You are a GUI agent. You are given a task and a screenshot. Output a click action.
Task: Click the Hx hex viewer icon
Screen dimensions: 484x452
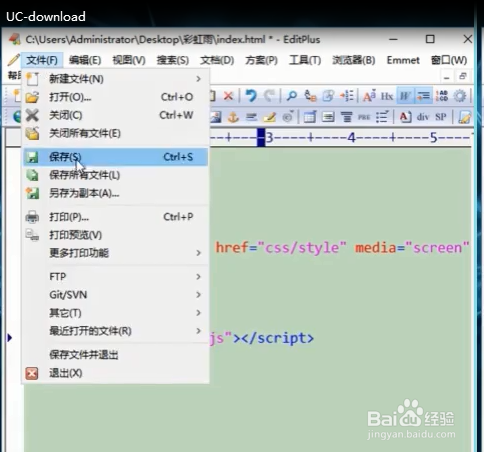point(387,96)
